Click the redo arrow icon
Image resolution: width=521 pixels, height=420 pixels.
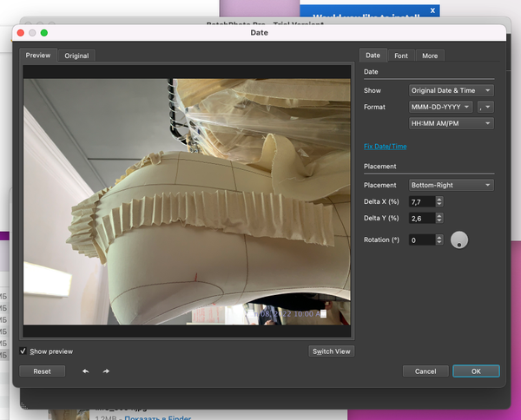tap(106, 371)
